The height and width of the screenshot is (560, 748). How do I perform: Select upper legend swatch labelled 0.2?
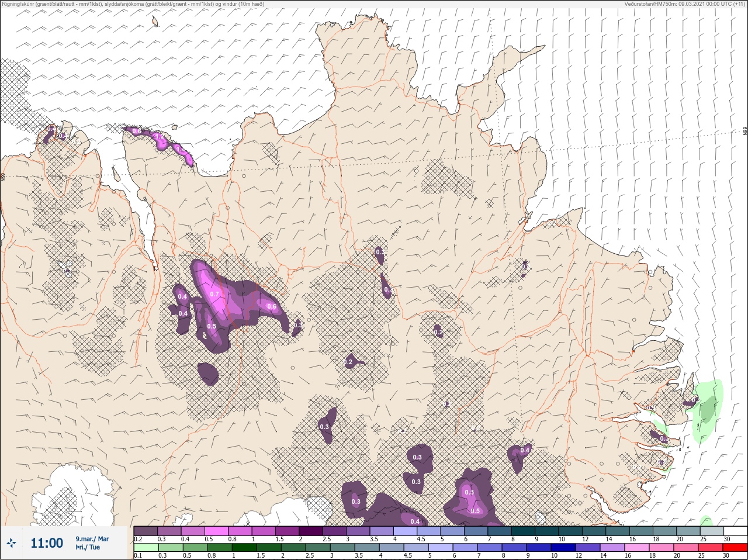coord(146,531)
